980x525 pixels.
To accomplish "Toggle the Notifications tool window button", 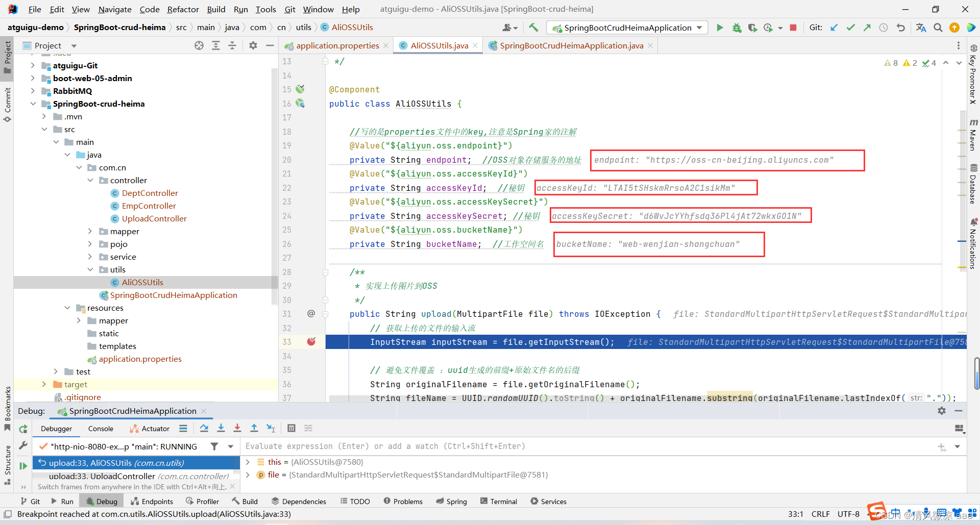I will (973, 243).
